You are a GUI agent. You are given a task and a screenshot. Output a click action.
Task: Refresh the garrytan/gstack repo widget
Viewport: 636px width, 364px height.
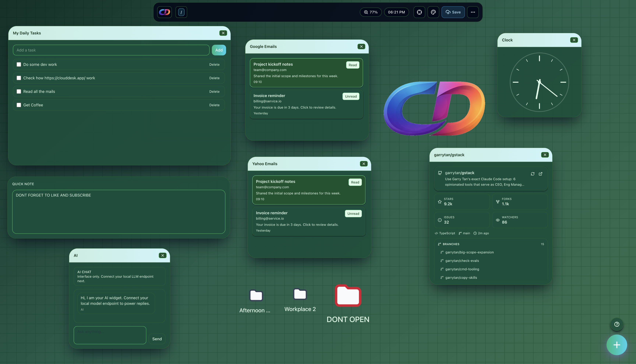click(533, 174)
